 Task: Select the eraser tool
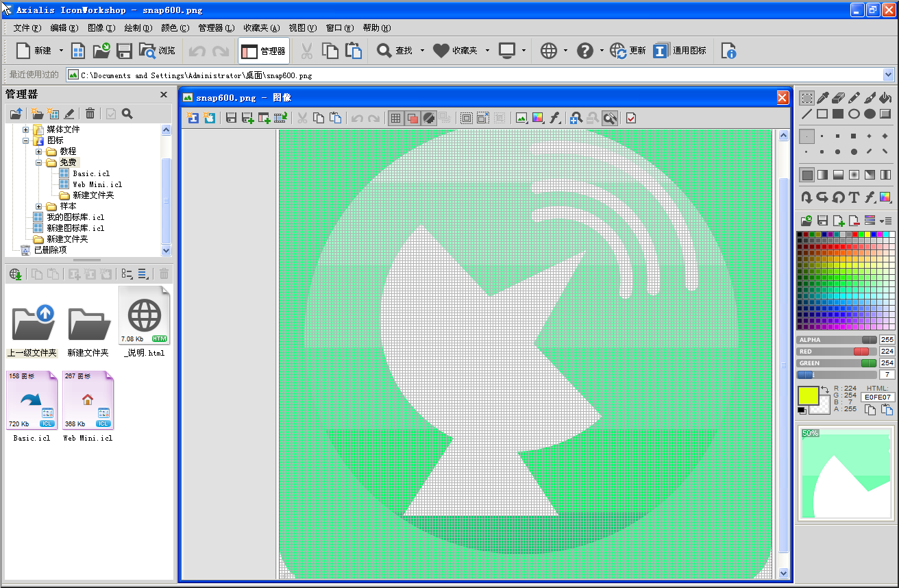pos(839,98)
